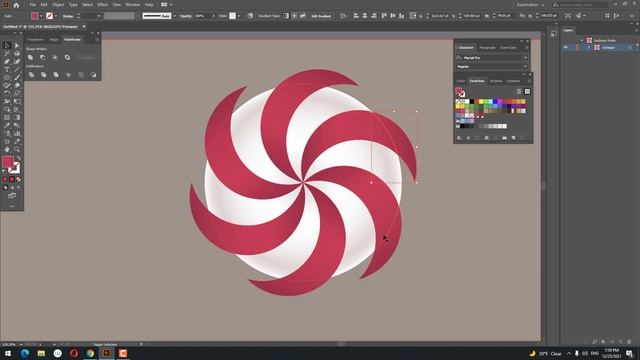The width and height of the screenshot is (640, 360).
Task: Click Unite shape mode in Pathfinder
Action: [31, 58]
